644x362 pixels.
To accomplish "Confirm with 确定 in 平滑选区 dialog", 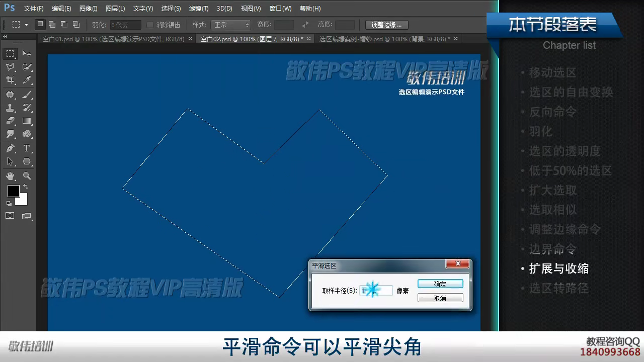I will click(440, 284).
